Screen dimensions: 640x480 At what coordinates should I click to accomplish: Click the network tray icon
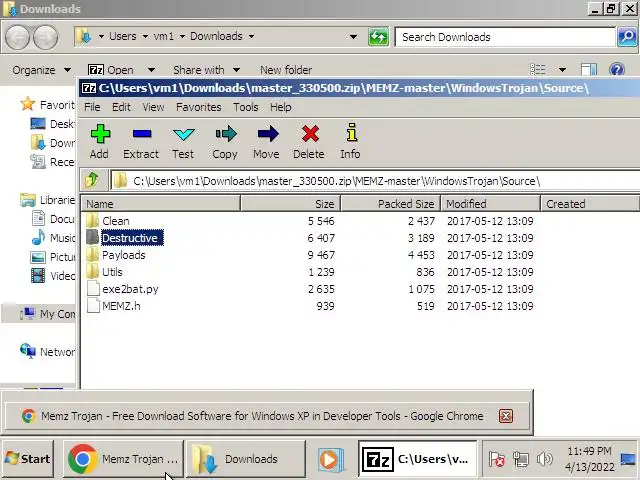[521, 459]
